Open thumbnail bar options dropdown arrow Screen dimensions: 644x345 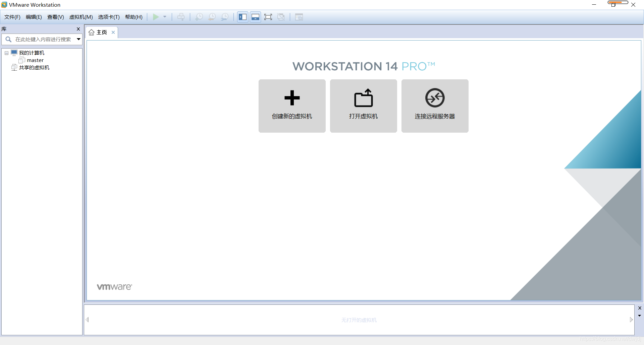640,316
